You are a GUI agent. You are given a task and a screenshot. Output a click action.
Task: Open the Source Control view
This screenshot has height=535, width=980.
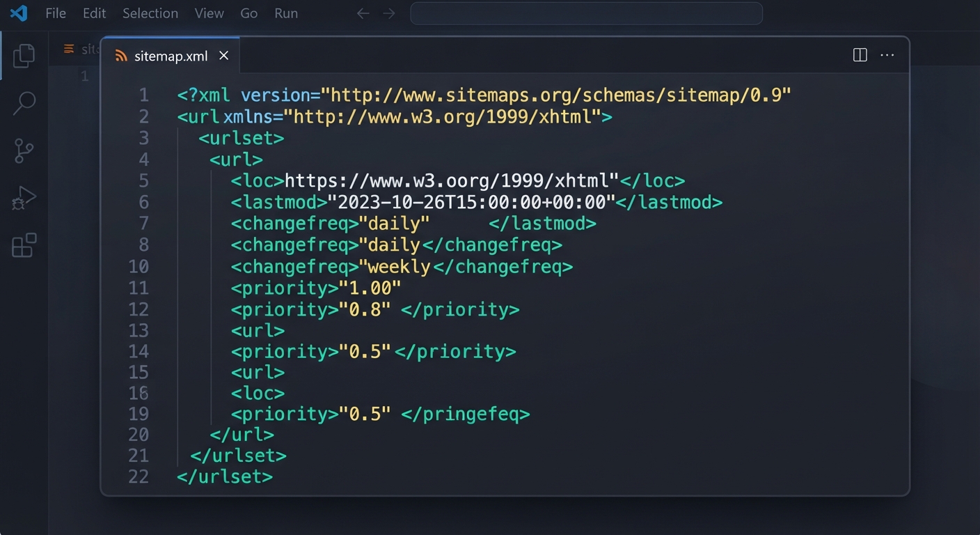[x=24, y=150]
